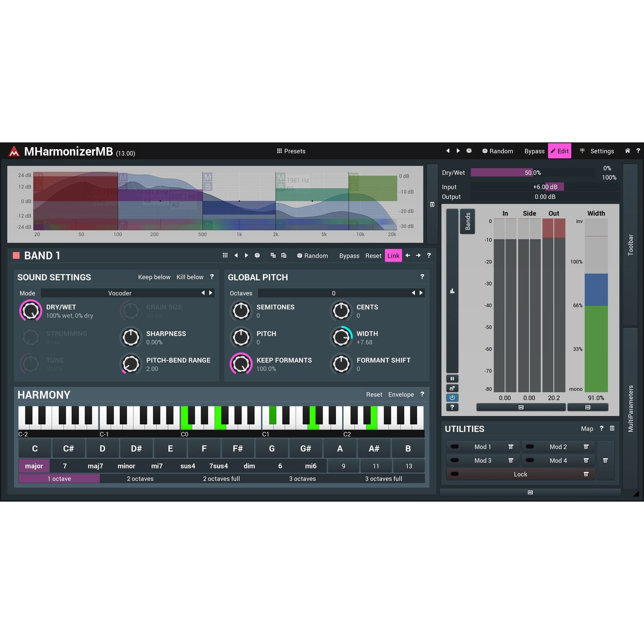Image resolution: width=644 pixels, height=644 pixels.
Task: Toggle the meters power button
Action: pos(452,397)
